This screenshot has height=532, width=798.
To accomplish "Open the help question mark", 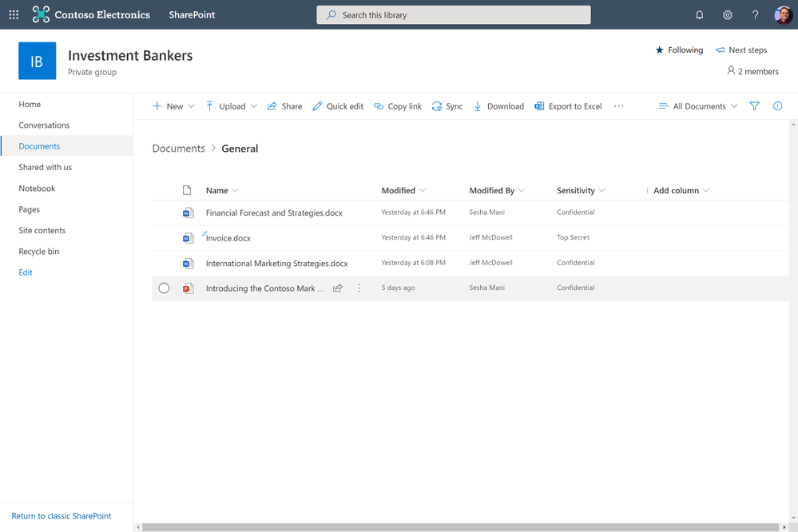I will pyautogui.click(x=755, y=15).
